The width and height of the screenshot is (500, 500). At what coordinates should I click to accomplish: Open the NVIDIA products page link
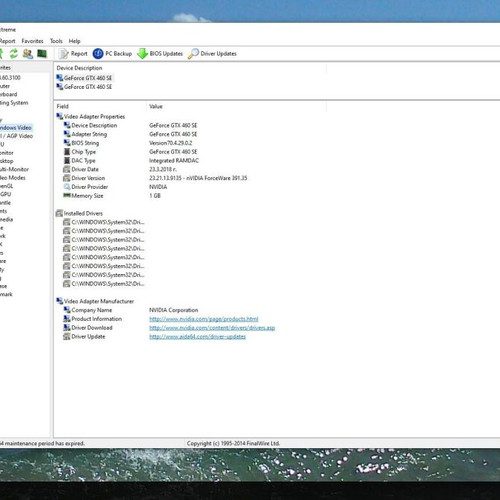(x=204, y=319)
